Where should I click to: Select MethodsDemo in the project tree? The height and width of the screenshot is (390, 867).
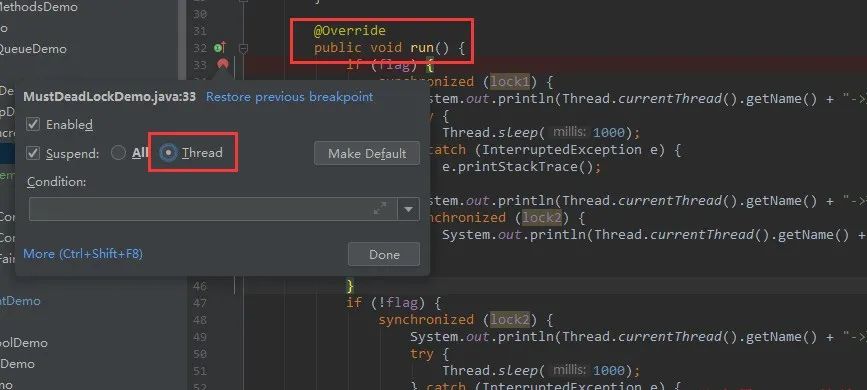point(38,7)
